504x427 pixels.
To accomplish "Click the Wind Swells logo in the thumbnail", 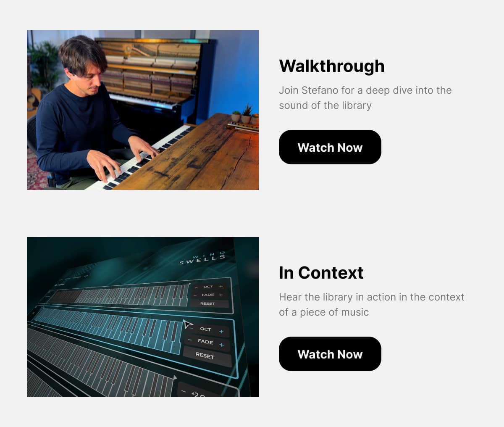I will coord(203,258).
